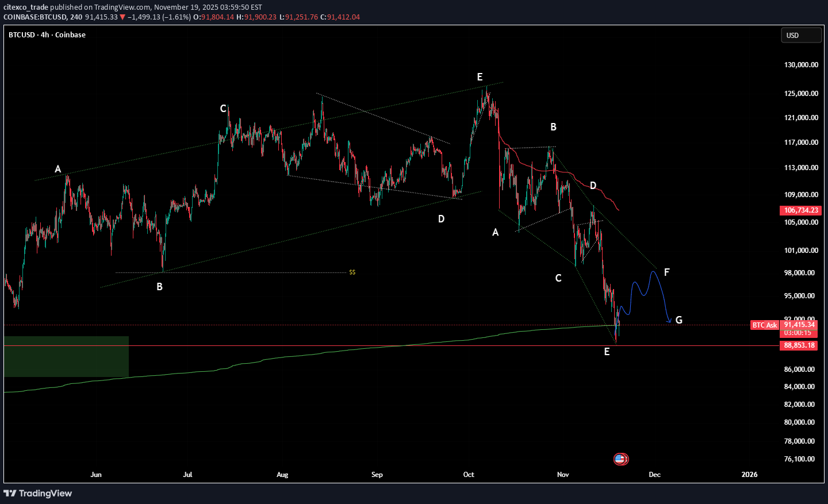Click the 130,000.00 price axis label
This screenshot has height=504, width=828.
[x=801, y=65]
